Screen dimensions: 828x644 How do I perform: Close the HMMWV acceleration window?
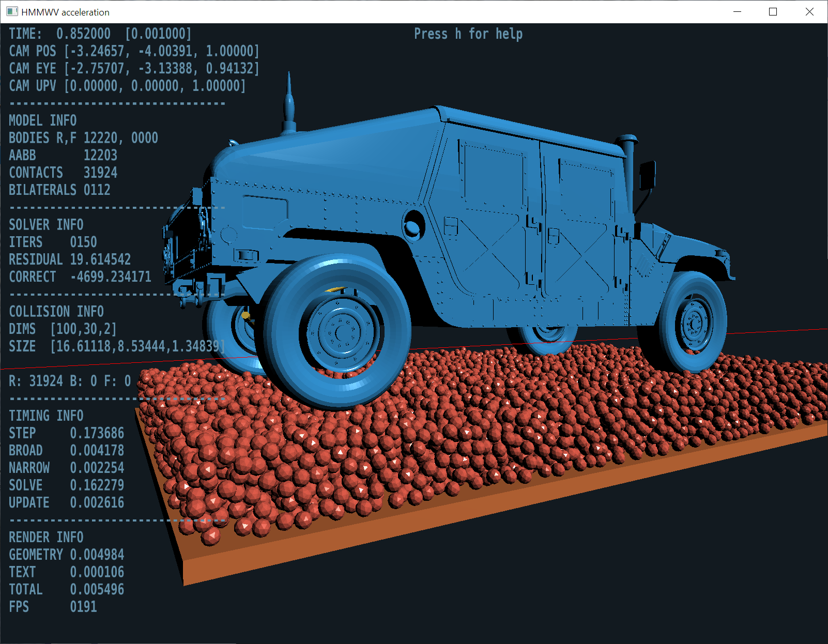(x=809, y=12)
